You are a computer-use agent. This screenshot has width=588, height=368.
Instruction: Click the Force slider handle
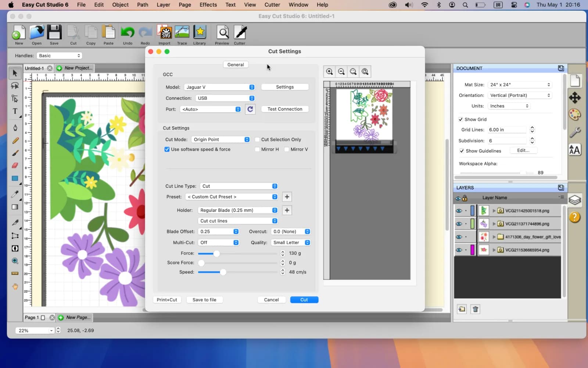click(x=216, y=254)
